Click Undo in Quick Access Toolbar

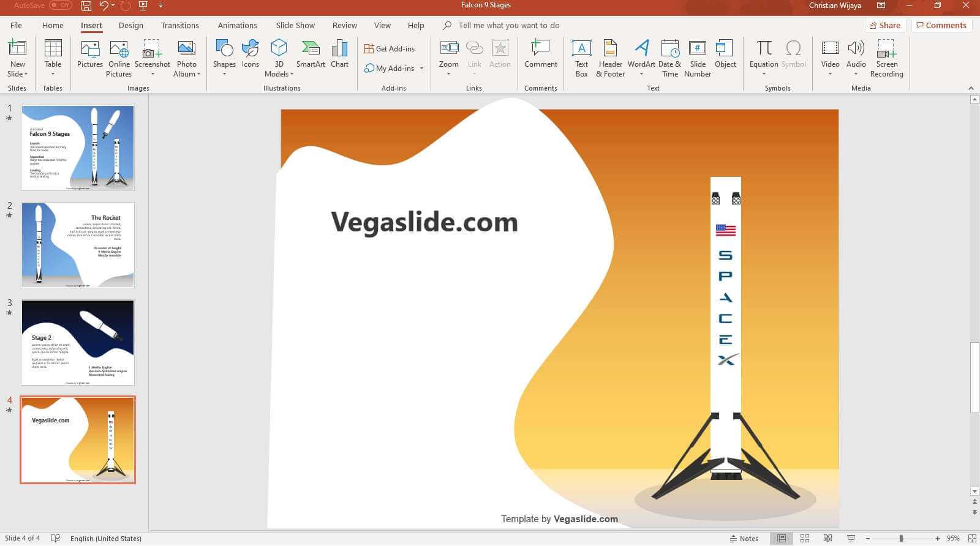[104, 6]
